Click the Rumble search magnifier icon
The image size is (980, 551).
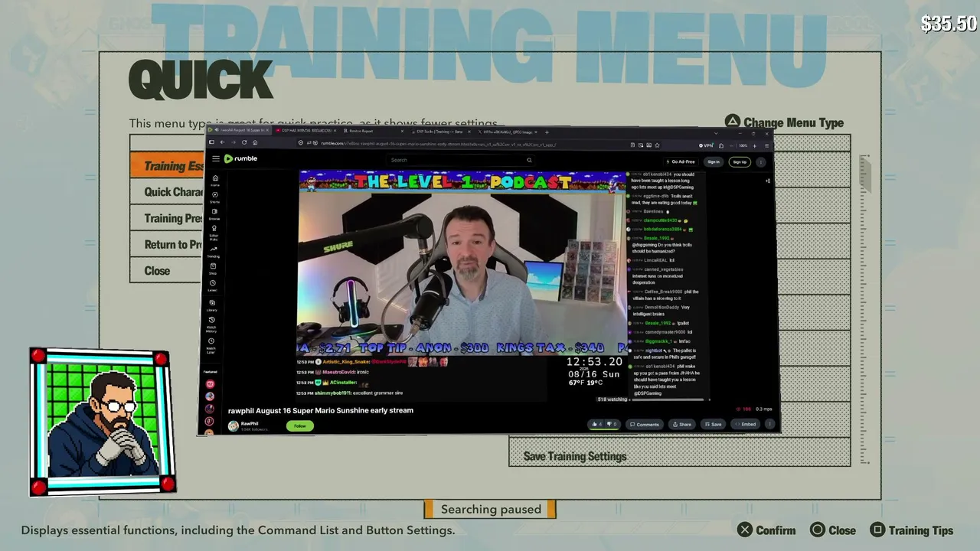click(x=528, y=160)
